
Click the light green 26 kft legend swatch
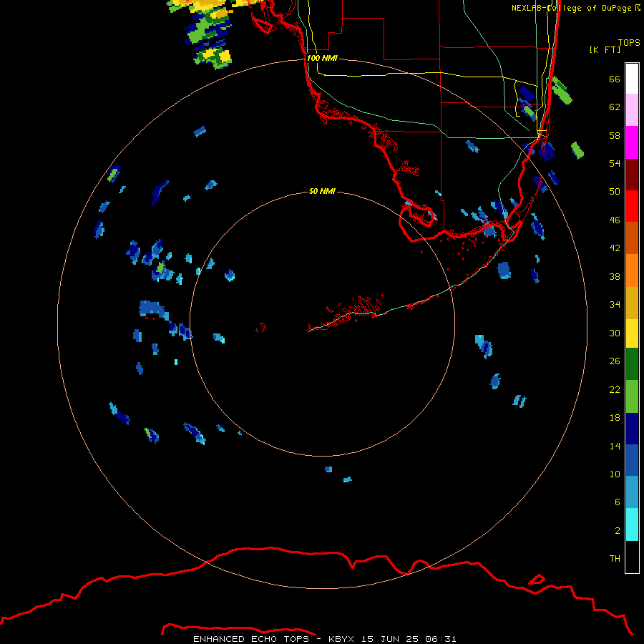click(632, 396)
